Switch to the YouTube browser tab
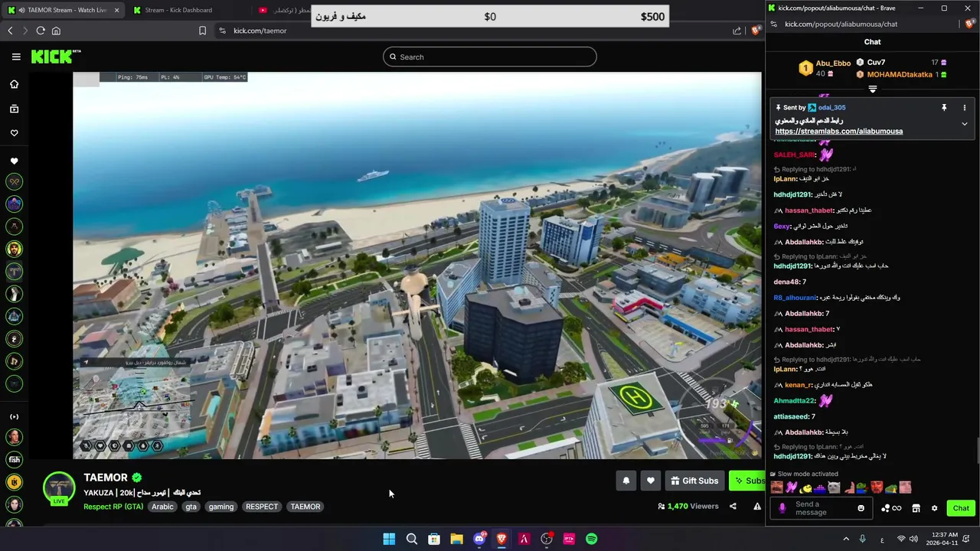Screen dimensions: 980x551 [x=283, y=10]
